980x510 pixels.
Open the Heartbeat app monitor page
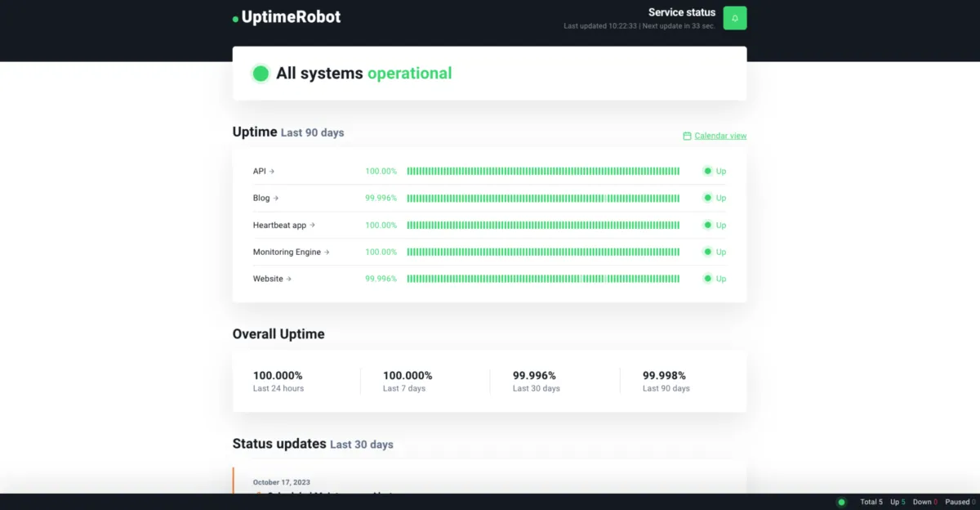(283, 225)
